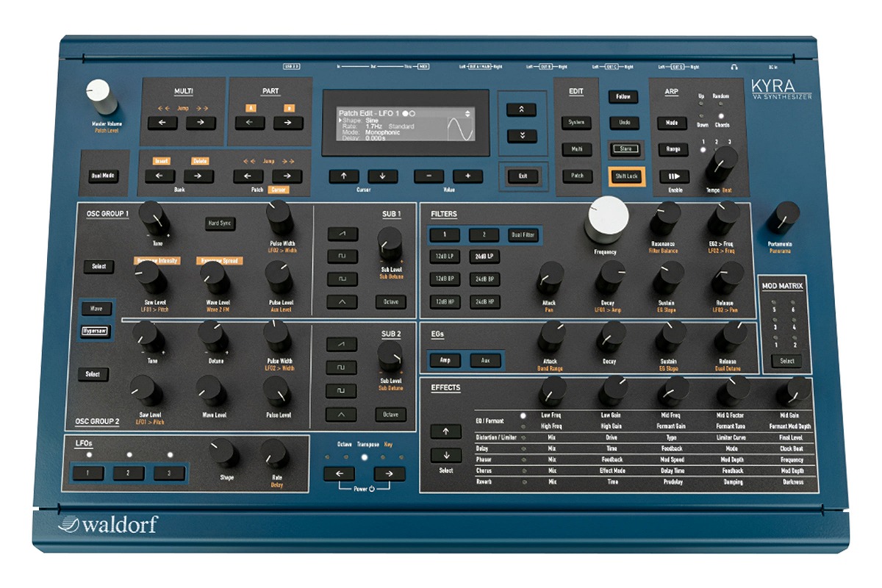Go to next PART with right arrow
This screenshot has width=882, height=588.
coord(288,123)
